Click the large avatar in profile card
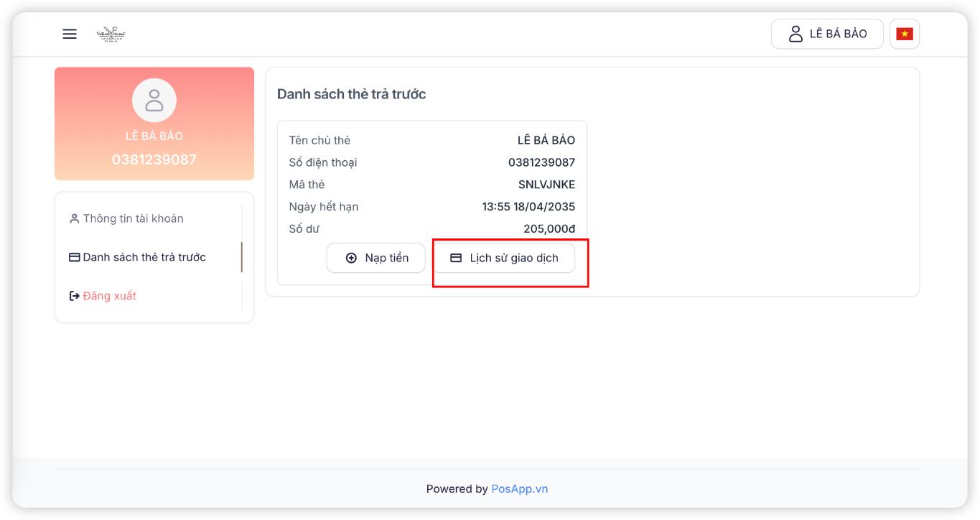 (154, 101)
